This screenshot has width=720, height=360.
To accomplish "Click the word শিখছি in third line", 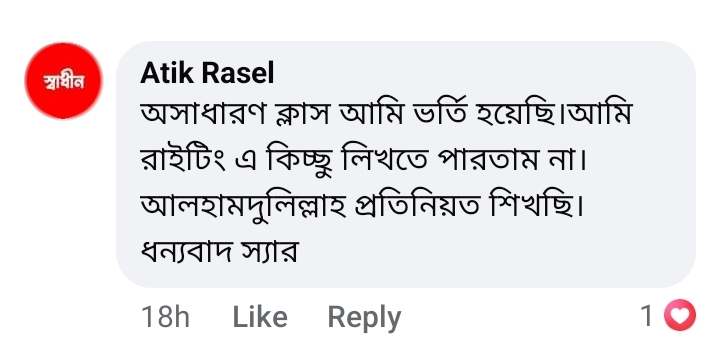I will coord(536,207).
